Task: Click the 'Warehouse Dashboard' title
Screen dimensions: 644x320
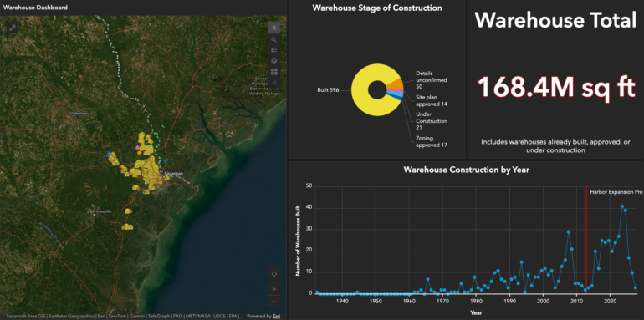Action: tap(35, 8)
